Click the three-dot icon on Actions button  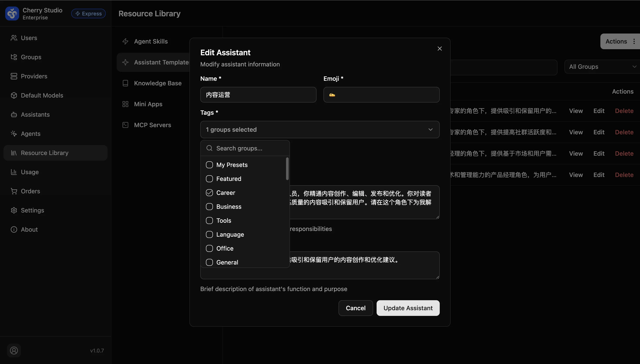tap(634, 41)
